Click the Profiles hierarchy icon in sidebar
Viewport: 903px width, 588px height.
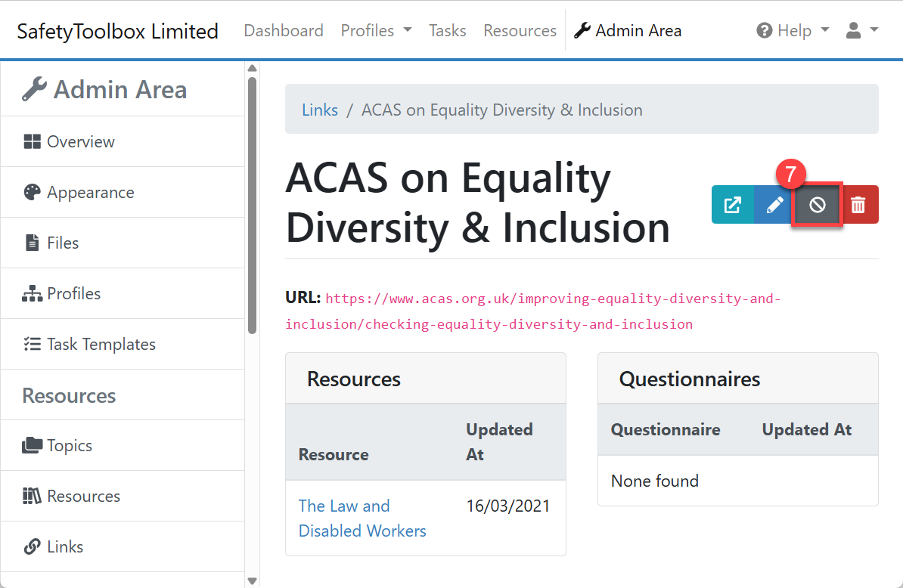pos(33,293)
